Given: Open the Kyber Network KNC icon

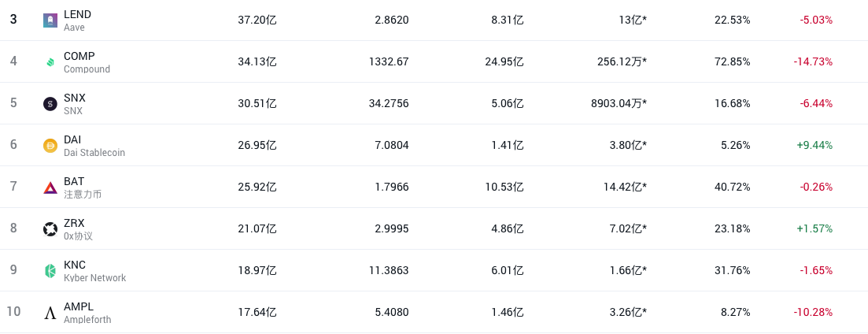Looking at the screenshot, I should pos(50,271).
